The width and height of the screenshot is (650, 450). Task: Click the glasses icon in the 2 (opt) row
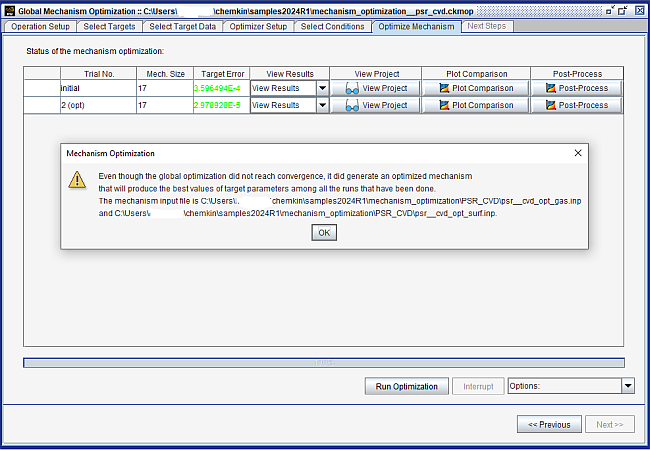pyautogui.click(x=352, y=106)
